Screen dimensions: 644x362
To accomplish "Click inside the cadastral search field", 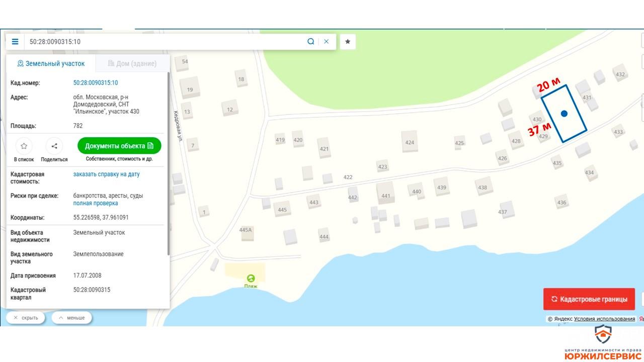I will point(161,42).
